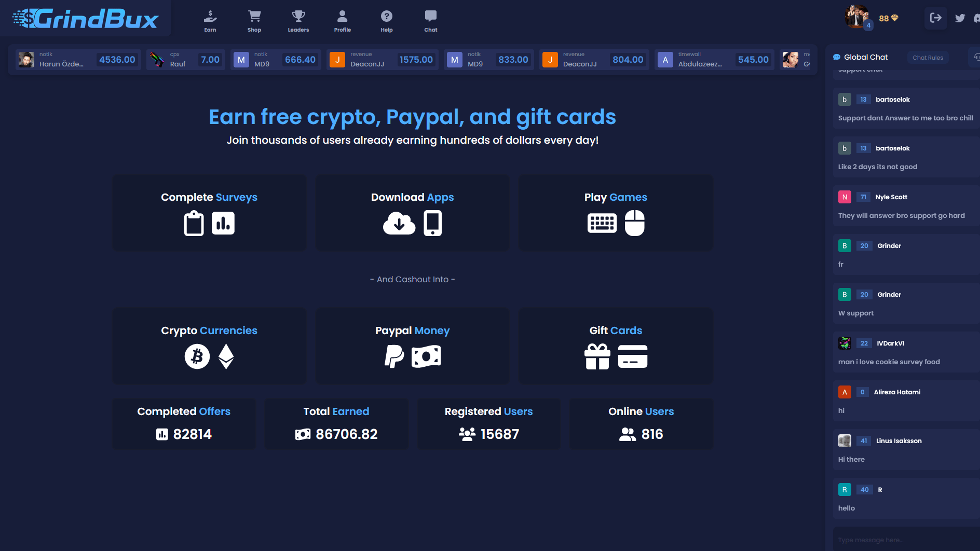Click the GrindBux logo

coord(86,19)
